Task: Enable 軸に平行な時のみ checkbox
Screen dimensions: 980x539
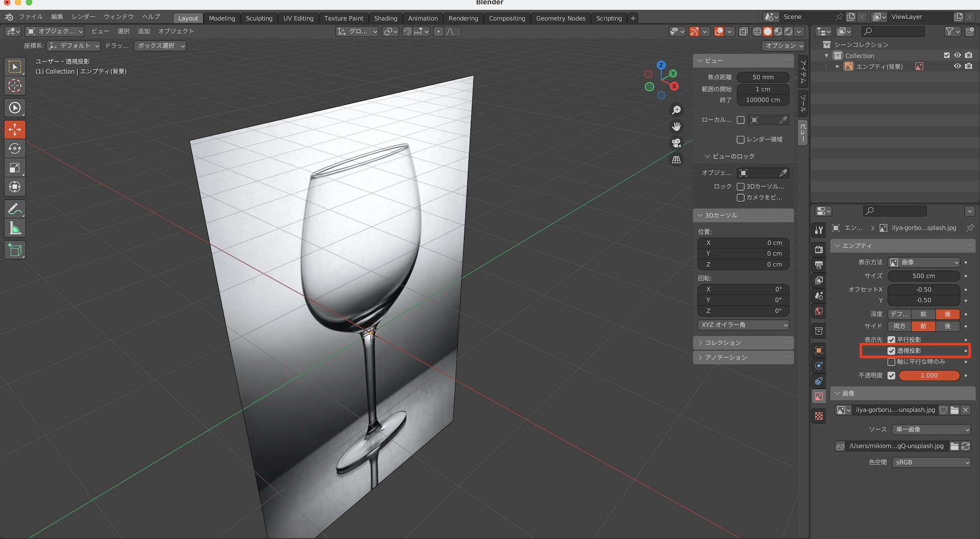Action: pos(891,362)
